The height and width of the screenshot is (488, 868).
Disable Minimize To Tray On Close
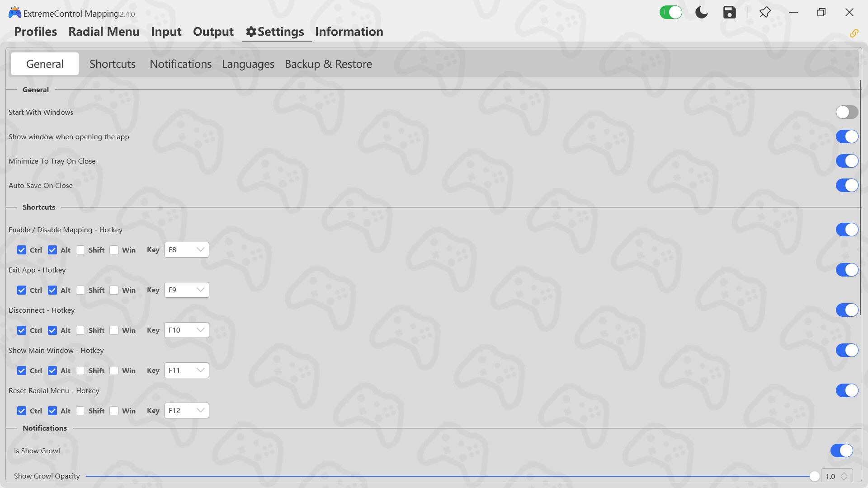(847, 161)
